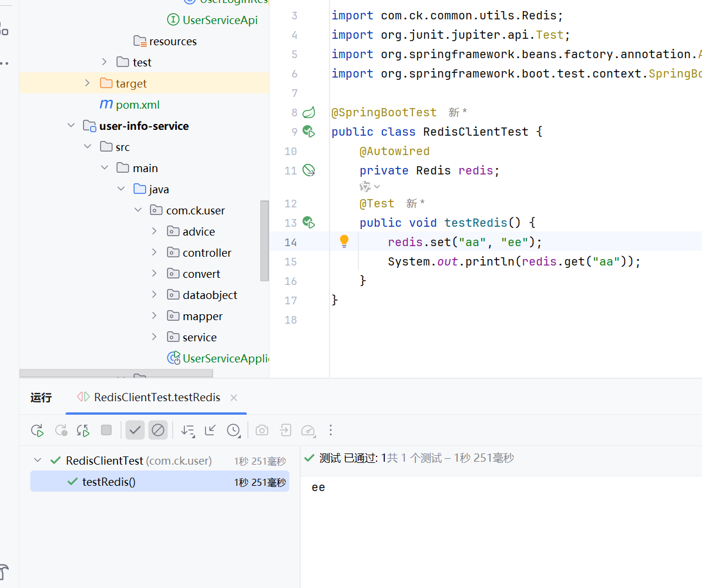Click the yellow lightbulb quick-fix icon
The width and height of the screenshot is (702, 588).
(344, 241)
